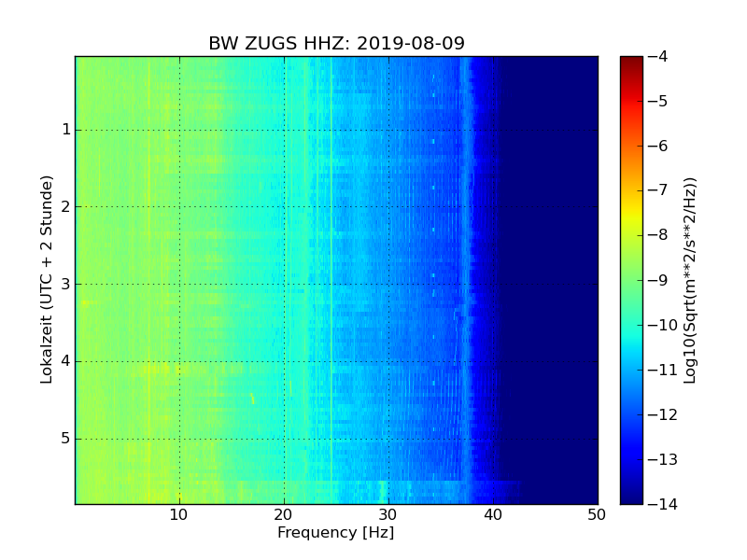This screenshot has height=560, width=747.
Task: Click the colorbar at the -4 red end
Action: pyautogui.click(x=631, y=58)
